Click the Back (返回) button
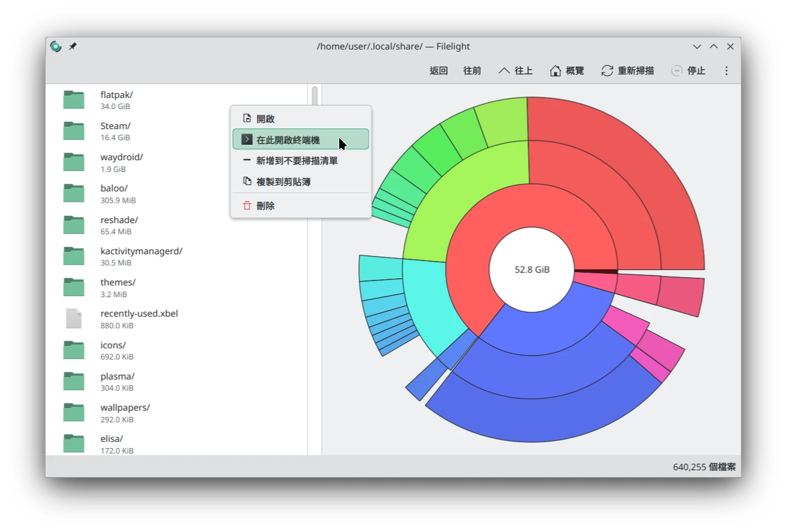The width and height of the screenshot is (787, 532). (438, 71)
